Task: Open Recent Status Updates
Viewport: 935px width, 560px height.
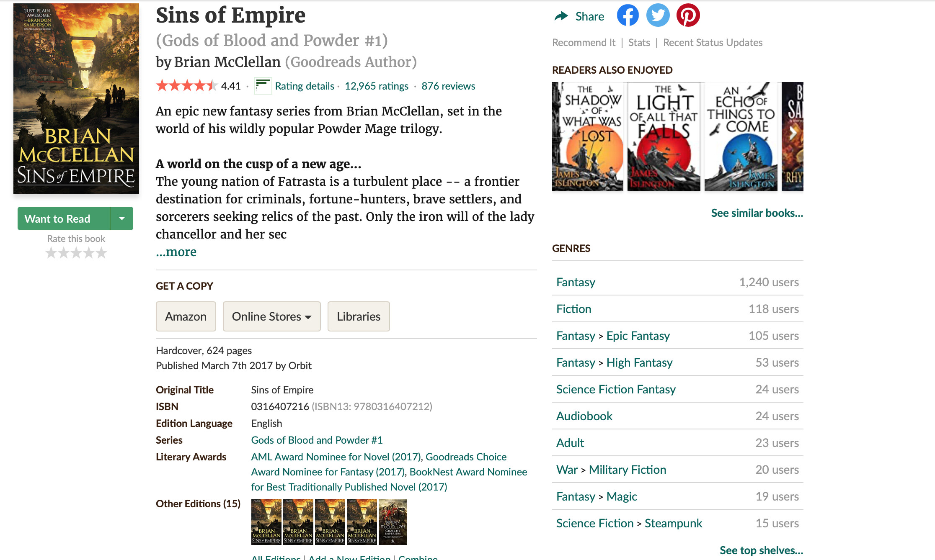Action: click(x=713, y=43)
